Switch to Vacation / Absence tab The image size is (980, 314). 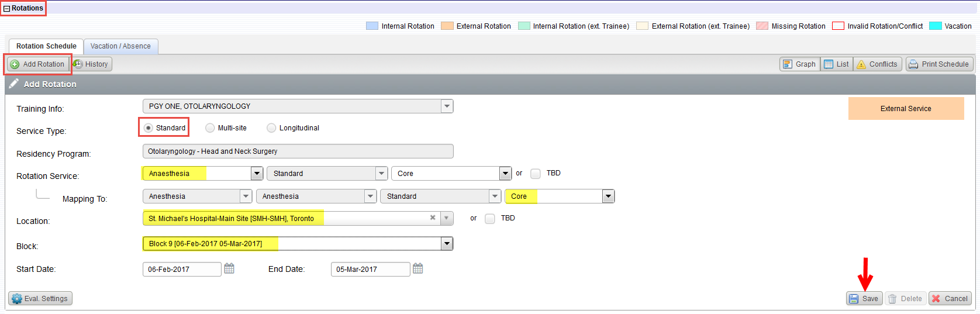point(120,46)
